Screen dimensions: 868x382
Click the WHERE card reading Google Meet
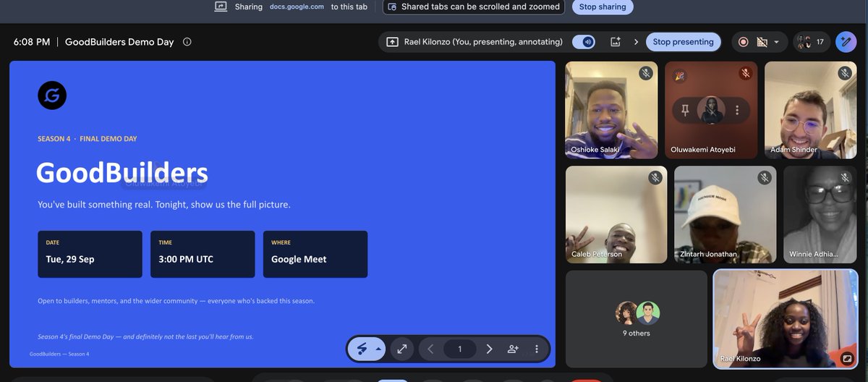[315, 254]
